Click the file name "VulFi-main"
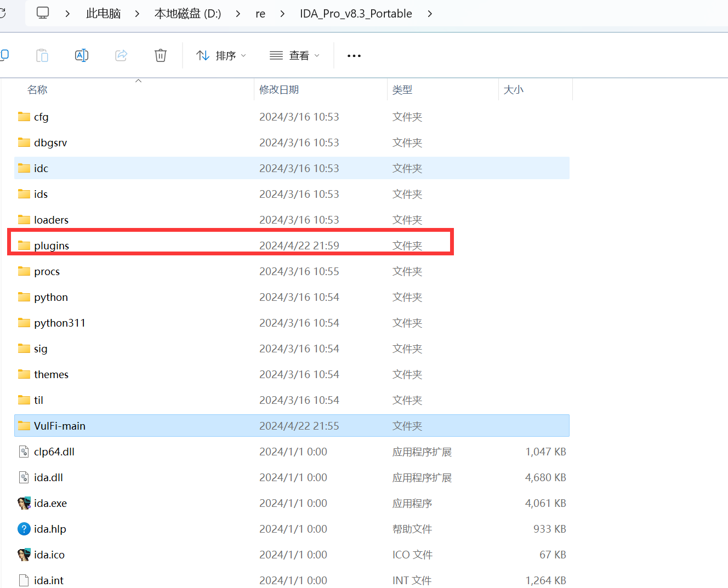Image resolution: width=728 pixels, height=588 pixels. [60, 426]
